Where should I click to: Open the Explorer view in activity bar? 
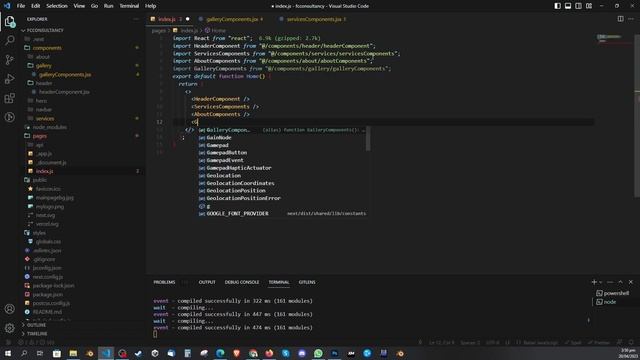pyautogui.click(x=10, y=21)
